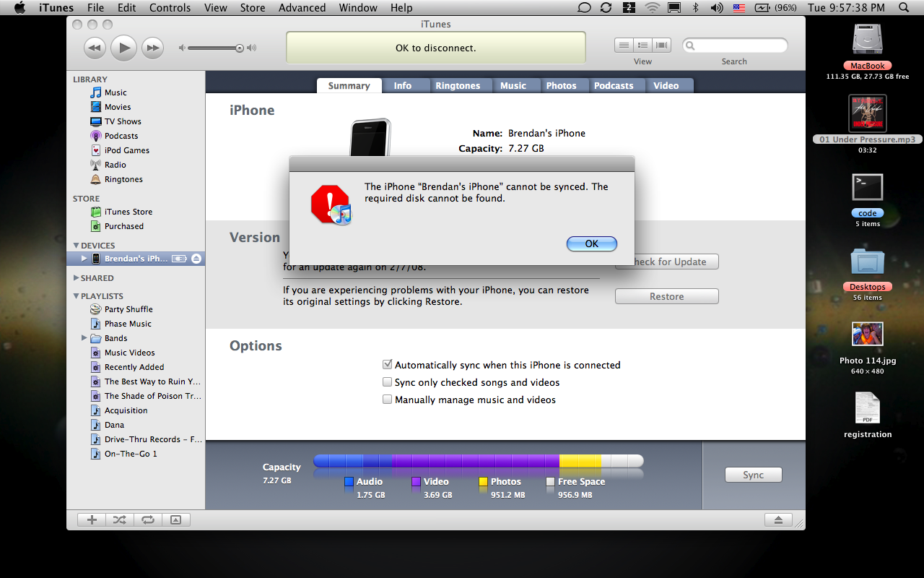Screen dimensions: 924x578
Task: Open the MacBook drive on desktop
Action: pyautogui.click(x=867, y=39)
